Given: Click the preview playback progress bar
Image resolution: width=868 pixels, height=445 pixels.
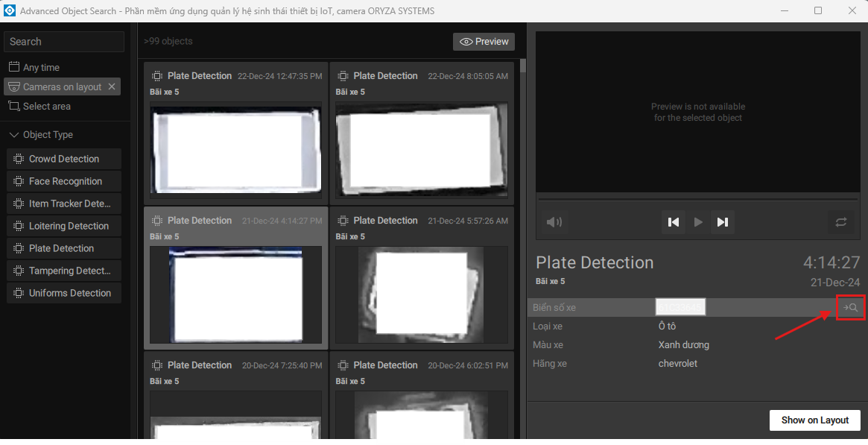Looking at the screenshot, I should click(x=697, y=199).
